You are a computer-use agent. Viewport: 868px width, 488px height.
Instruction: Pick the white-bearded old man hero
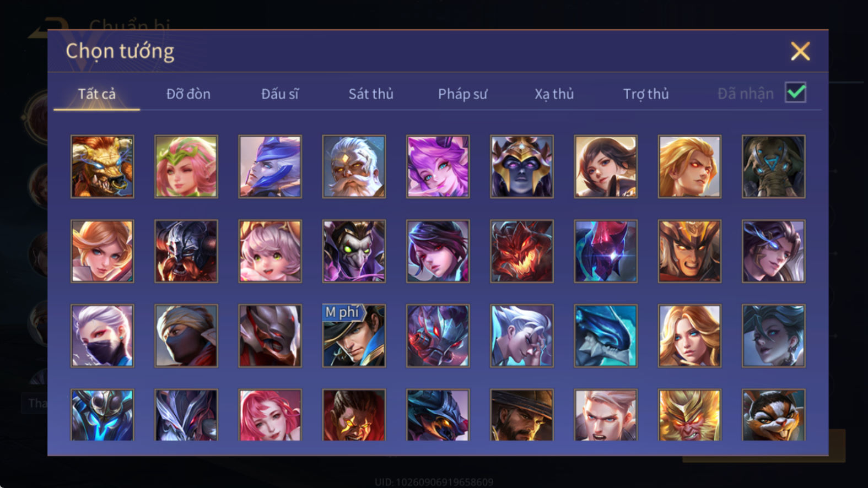click(x=354, y=166)
